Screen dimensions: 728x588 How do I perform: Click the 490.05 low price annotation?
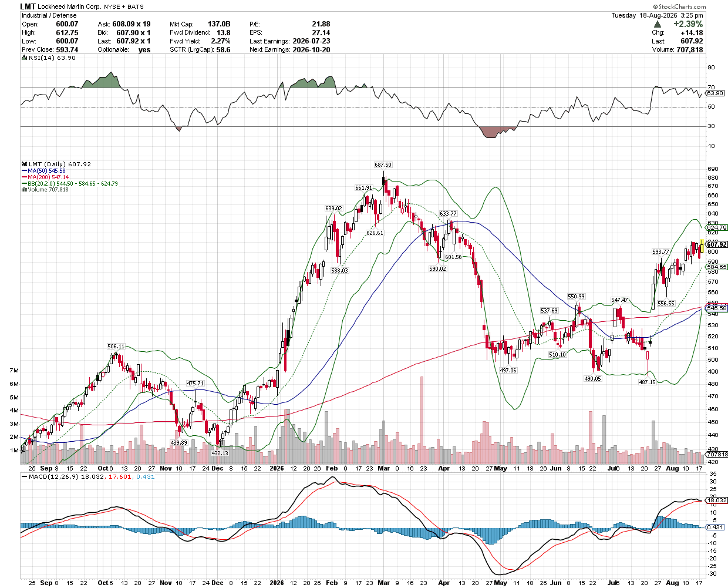(592, 379)
